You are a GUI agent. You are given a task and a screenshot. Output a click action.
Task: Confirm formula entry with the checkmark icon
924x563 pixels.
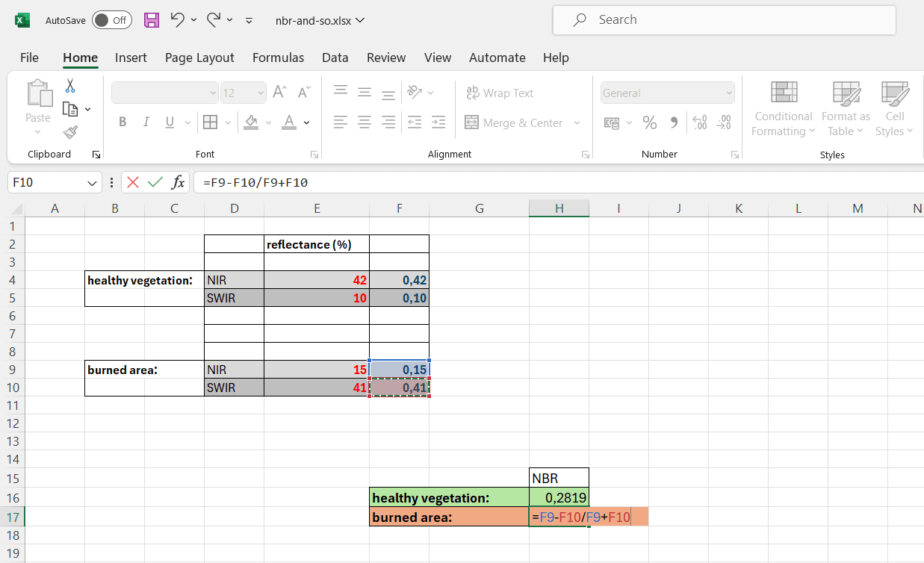(x=155, y=182)
